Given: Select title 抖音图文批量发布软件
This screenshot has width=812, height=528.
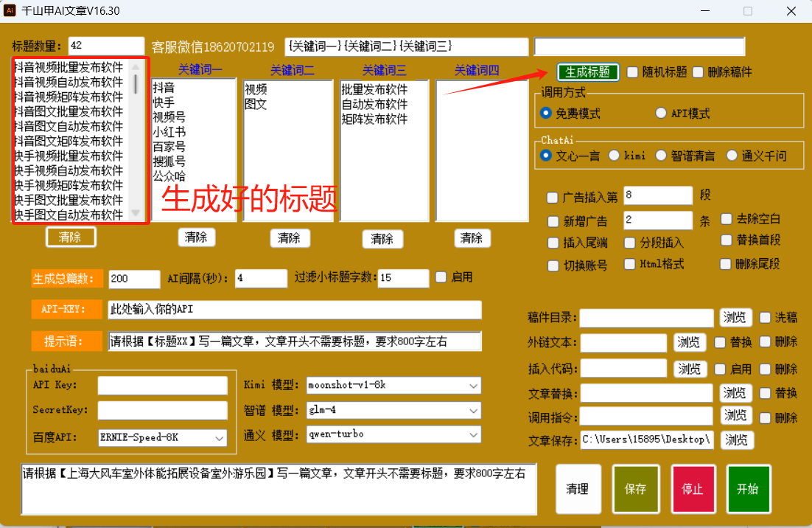Looking at the screenshot, I should tap(69, 111).
